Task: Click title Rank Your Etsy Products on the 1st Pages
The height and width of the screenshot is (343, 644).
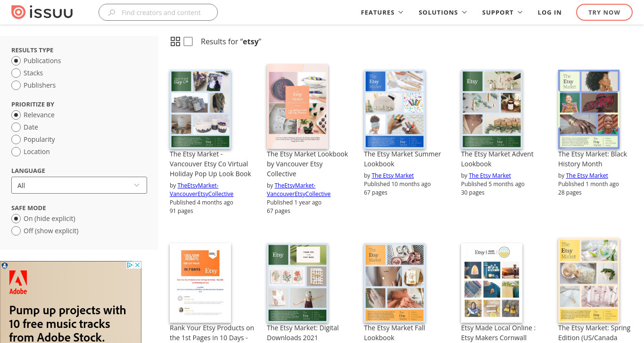Action: 212,333
